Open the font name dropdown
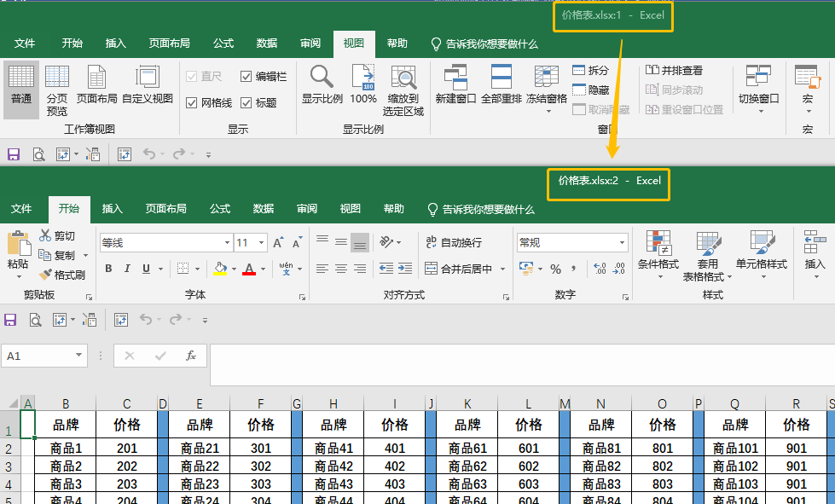835x504 pixels. tap(227, 243)
